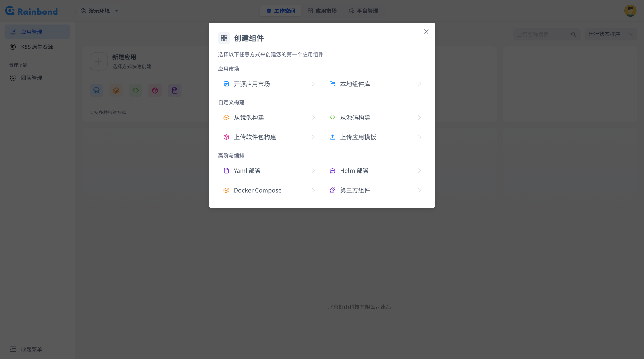Click the chevron next to 从镜像构建

pos(314,117)
